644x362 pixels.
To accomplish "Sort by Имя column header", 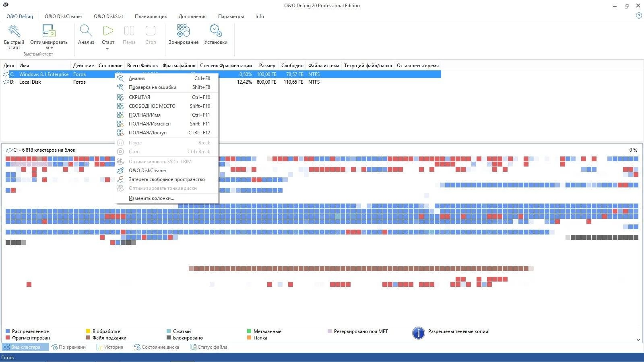I will [x=44, y=66].
